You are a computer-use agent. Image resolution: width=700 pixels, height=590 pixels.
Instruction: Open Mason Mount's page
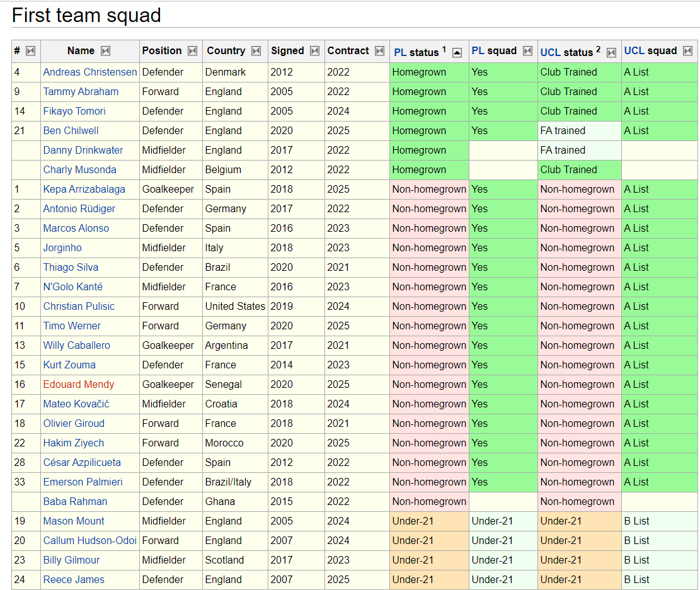[x=73, y=521]
